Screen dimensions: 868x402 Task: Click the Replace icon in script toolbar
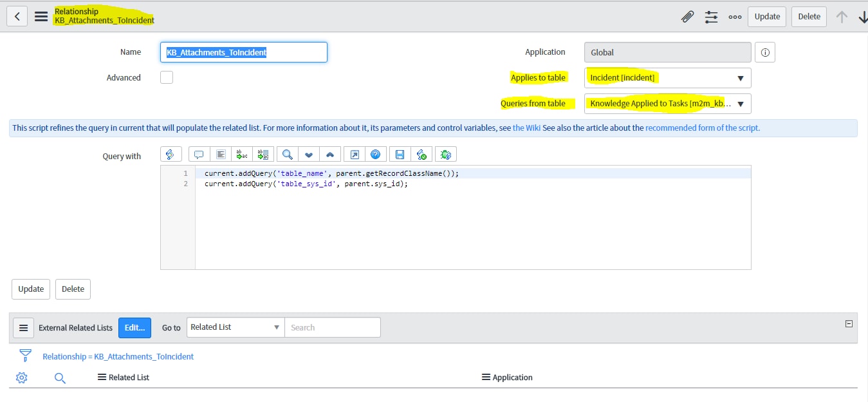[x=243, y=155]
